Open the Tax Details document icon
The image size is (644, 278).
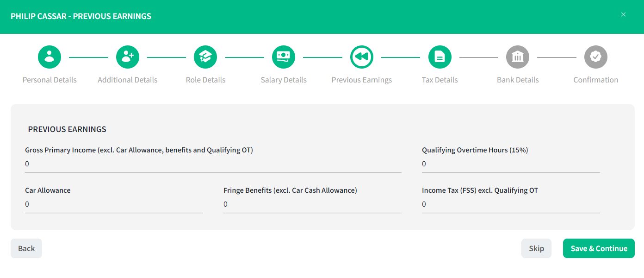pyautogui.click(x=440, y=57)
